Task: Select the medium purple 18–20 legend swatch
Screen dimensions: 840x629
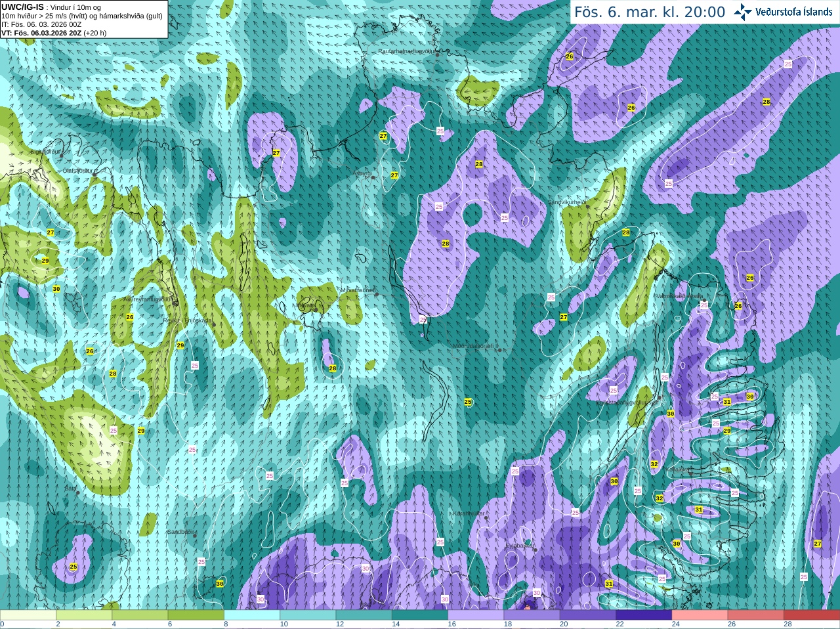Action: (x=532, y=615)
